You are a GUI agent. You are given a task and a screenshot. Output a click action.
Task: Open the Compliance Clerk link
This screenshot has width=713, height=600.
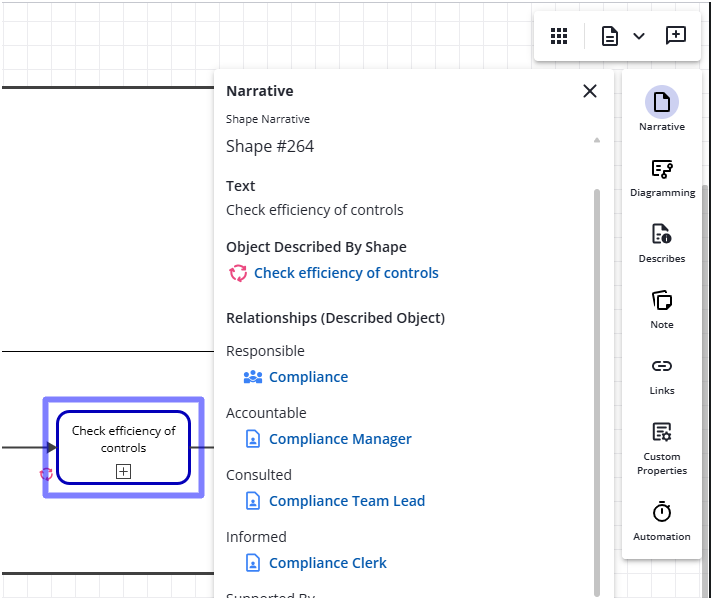click(x=327, y=563)
